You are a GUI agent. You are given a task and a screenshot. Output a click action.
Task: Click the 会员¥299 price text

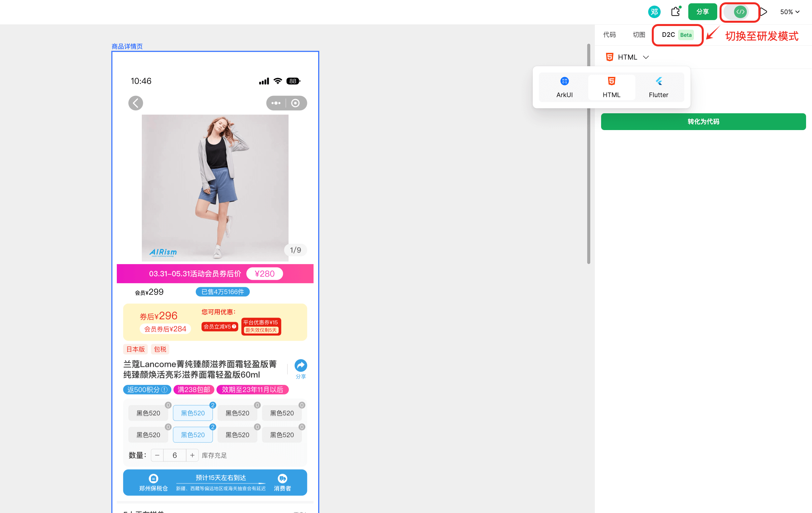pyautogui.click(x=149, y=292)
